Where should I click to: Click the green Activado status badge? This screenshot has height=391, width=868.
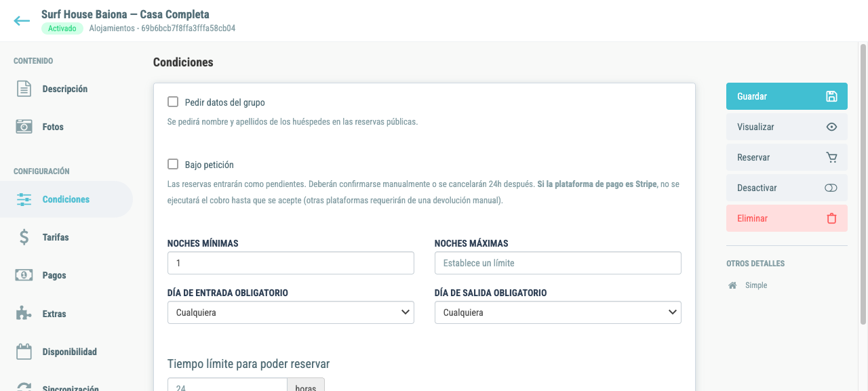pos(62,28)
